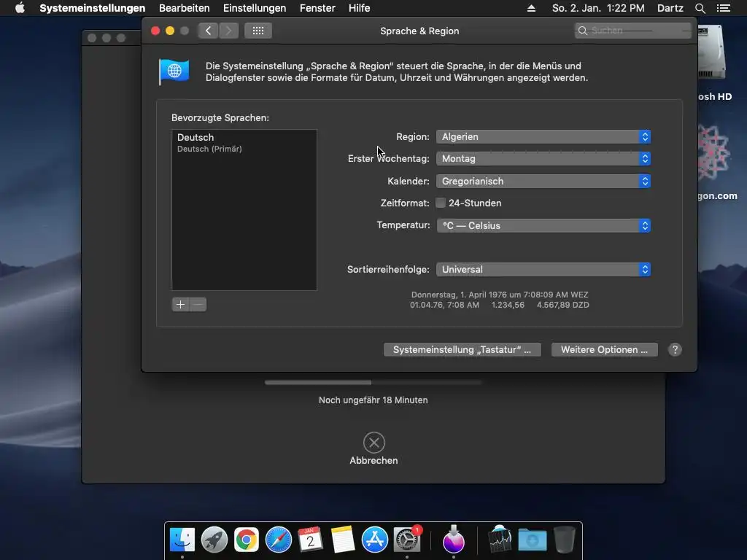Add a language with the plus button

[181, 304]
